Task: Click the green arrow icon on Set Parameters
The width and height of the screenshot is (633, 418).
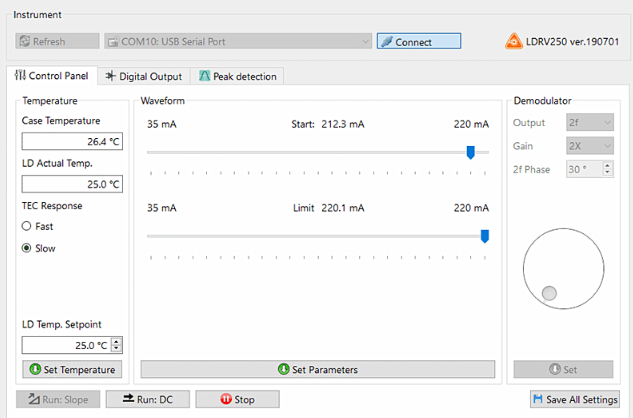Action: click(x=283, y=369)
